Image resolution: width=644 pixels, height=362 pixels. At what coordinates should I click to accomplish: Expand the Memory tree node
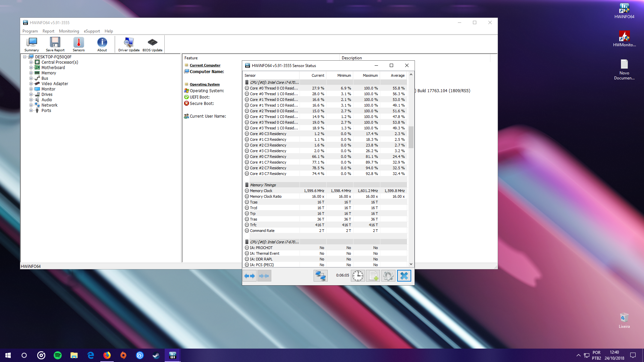click(31, 73)
